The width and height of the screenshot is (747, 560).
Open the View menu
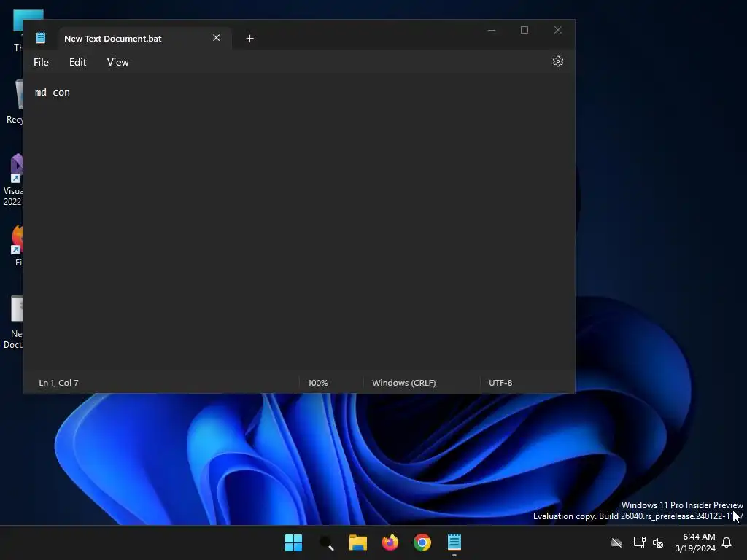[x=117, y=62]
